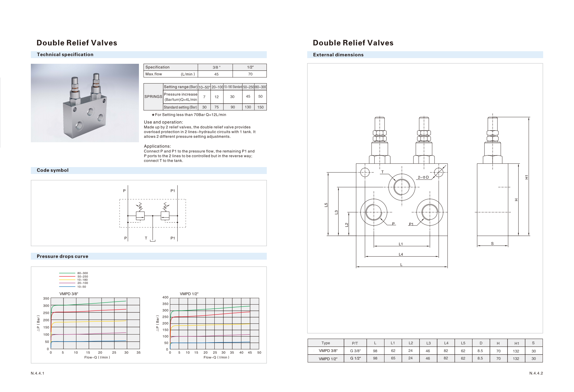The height and width of the screenshot is (392, 574).
Task: Click the H1 dimension label in the side view
Action: point(527,177)
